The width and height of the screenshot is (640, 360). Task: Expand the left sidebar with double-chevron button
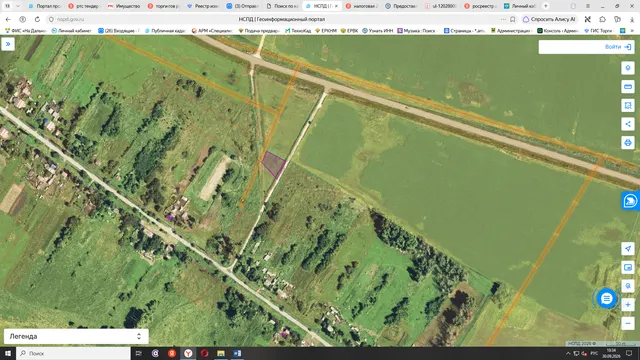coord(8,44)
